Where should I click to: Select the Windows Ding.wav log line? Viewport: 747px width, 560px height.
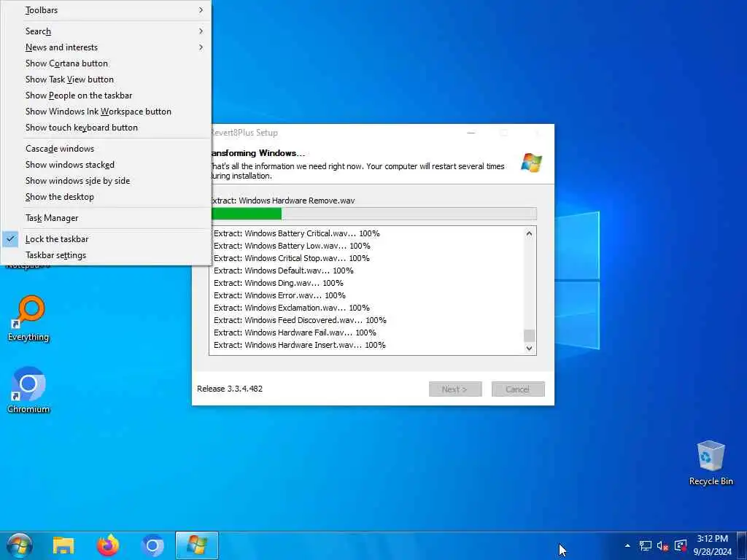(279, 283)
